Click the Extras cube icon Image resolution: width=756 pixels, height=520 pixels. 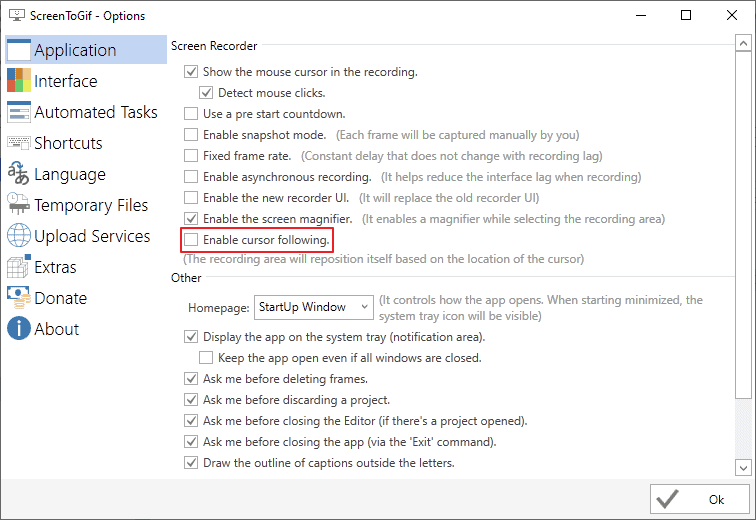(19, 267)
